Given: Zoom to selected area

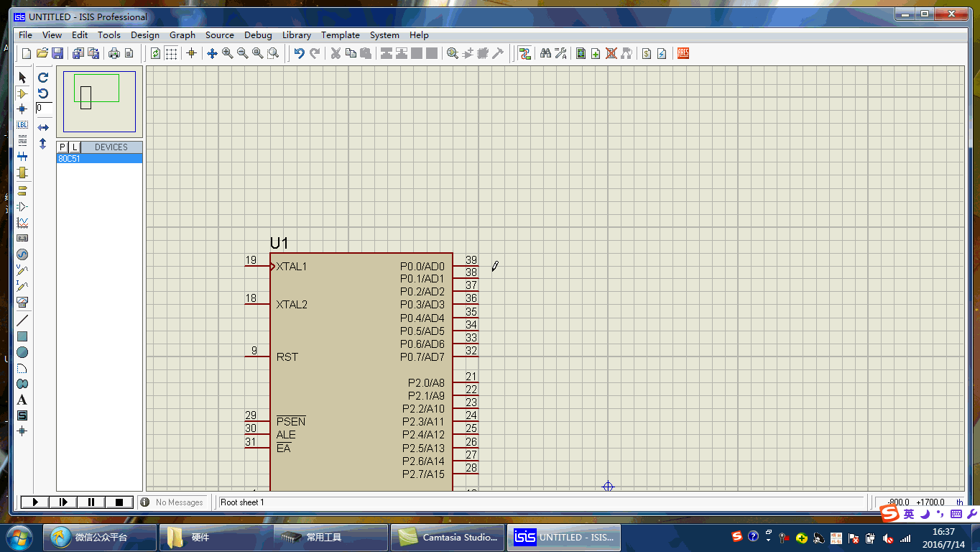Looking at the screenshot, I should [x=273, y=53].
